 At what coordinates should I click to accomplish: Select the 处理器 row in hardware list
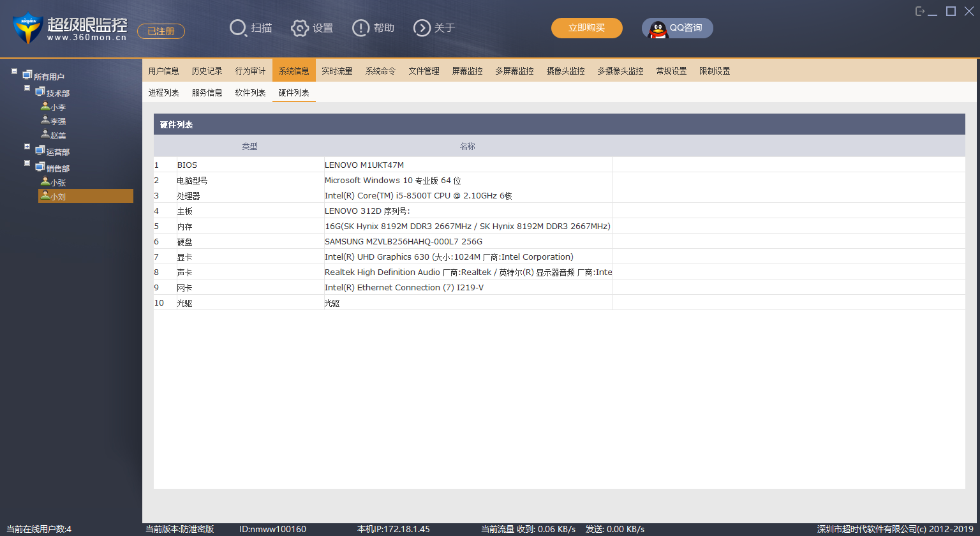point(188,196)
